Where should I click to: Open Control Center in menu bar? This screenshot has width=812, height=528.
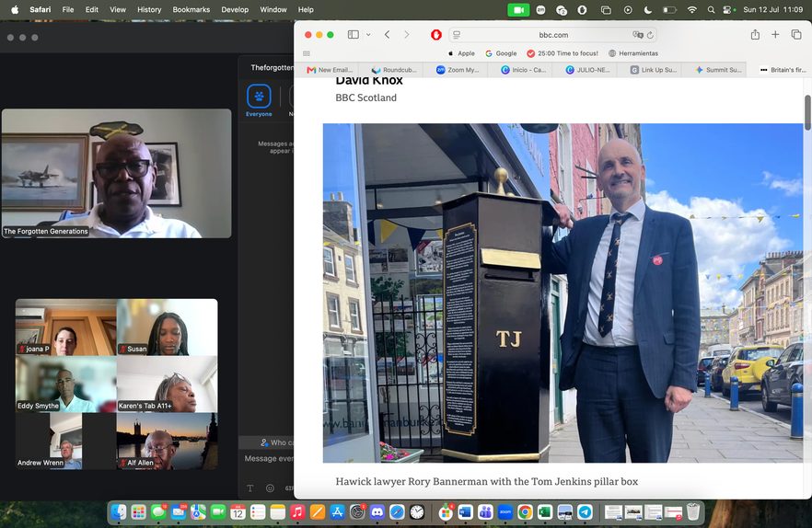point(728,9)
